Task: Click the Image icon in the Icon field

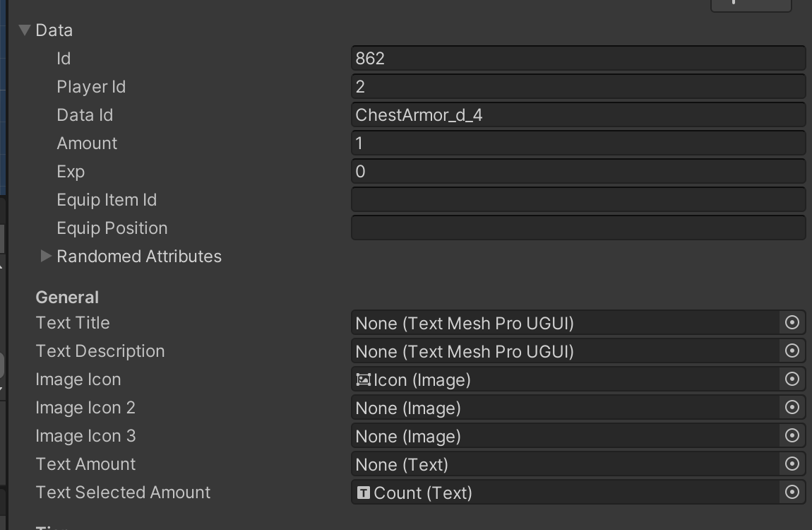Action: 362,379
